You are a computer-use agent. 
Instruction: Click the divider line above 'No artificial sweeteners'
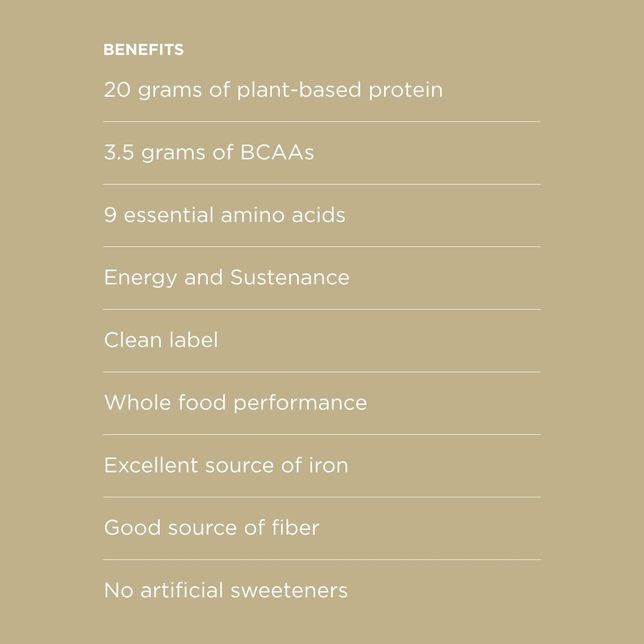point(322,560)
